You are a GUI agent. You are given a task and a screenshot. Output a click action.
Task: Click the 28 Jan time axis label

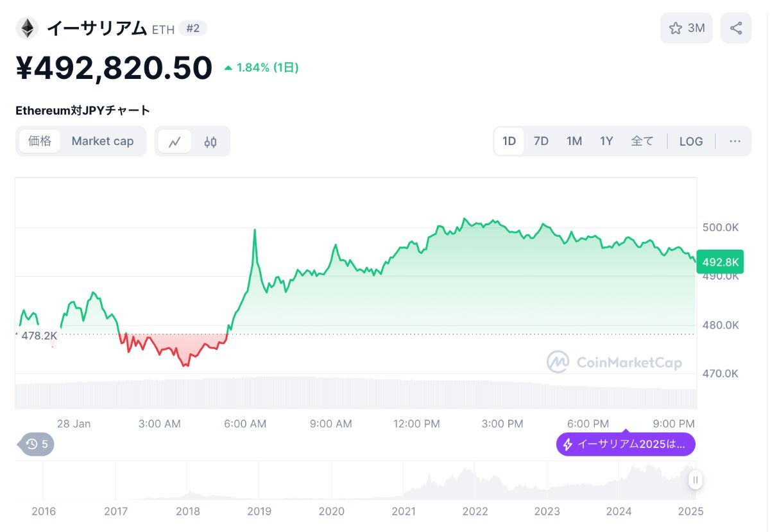click(x=74, y=424)
